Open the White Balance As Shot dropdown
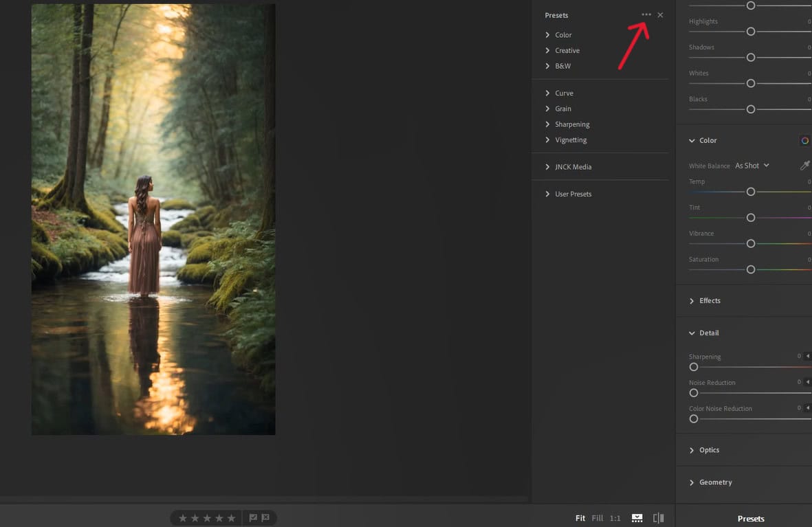812x527 pixels. (752, 166)
